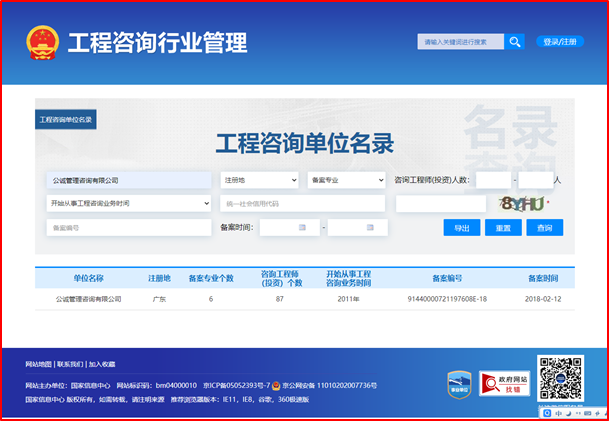Click the 备案编号 input field
609x421 pixels.
(128, 228)
